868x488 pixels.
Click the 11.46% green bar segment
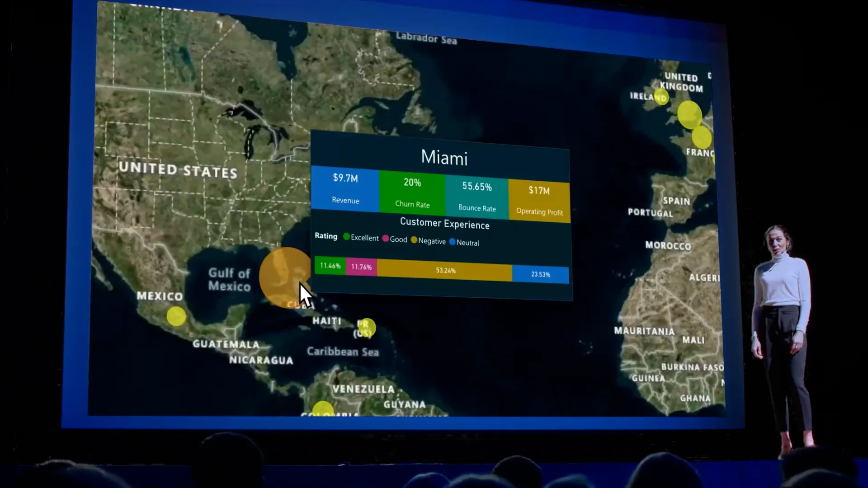click(330, 266)
